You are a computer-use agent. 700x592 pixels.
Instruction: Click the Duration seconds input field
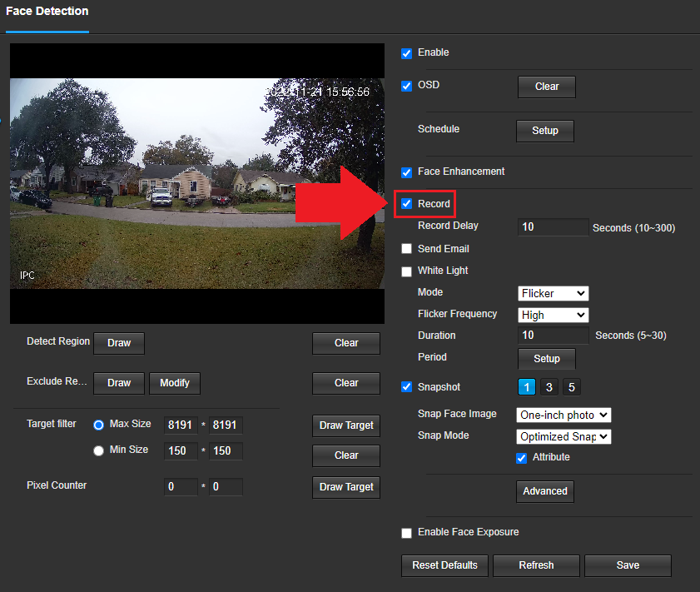click(x=554, y=336)
